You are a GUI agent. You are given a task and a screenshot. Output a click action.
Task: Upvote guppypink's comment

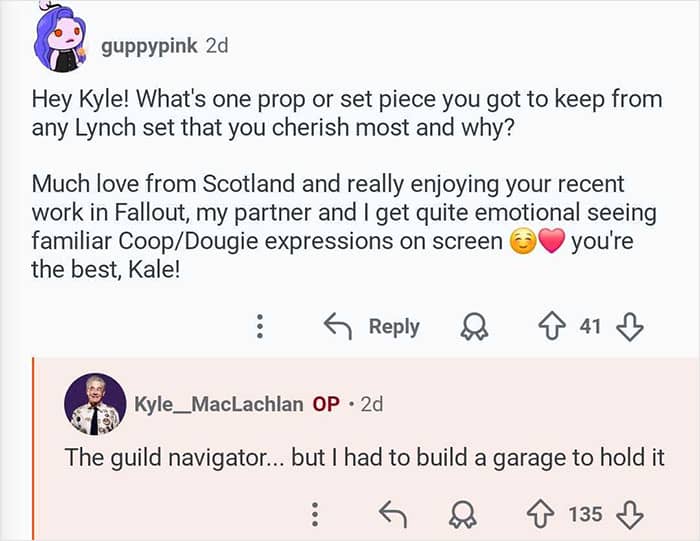(x=551, y=326)
